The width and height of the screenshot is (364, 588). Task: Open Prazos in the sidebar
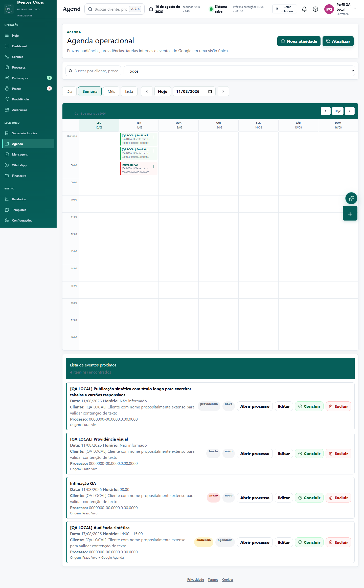[x=28, y=89]
